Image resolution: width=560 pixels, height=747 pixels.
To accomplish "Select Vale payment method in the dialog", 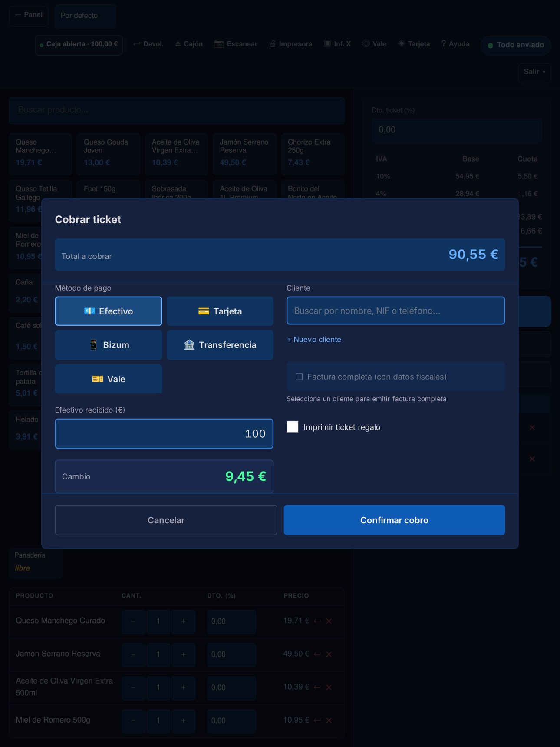I will (x=109, y=379).
